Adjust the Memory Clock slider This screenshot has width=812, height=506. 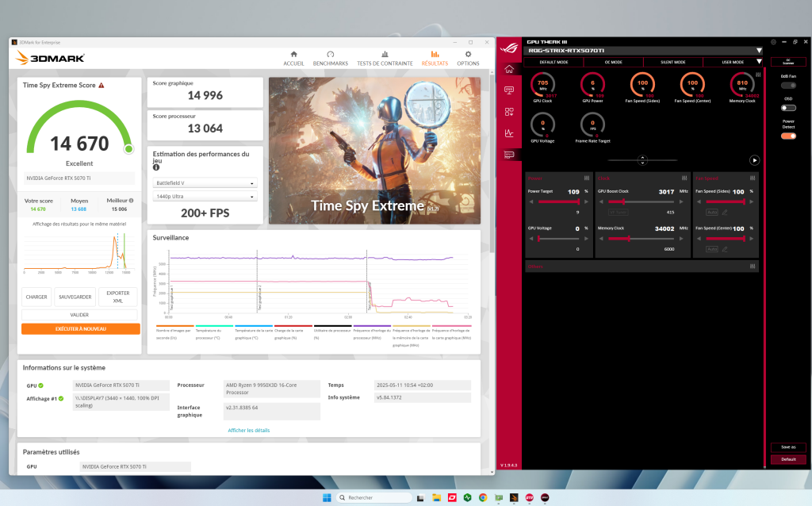[x=642, y=239]
